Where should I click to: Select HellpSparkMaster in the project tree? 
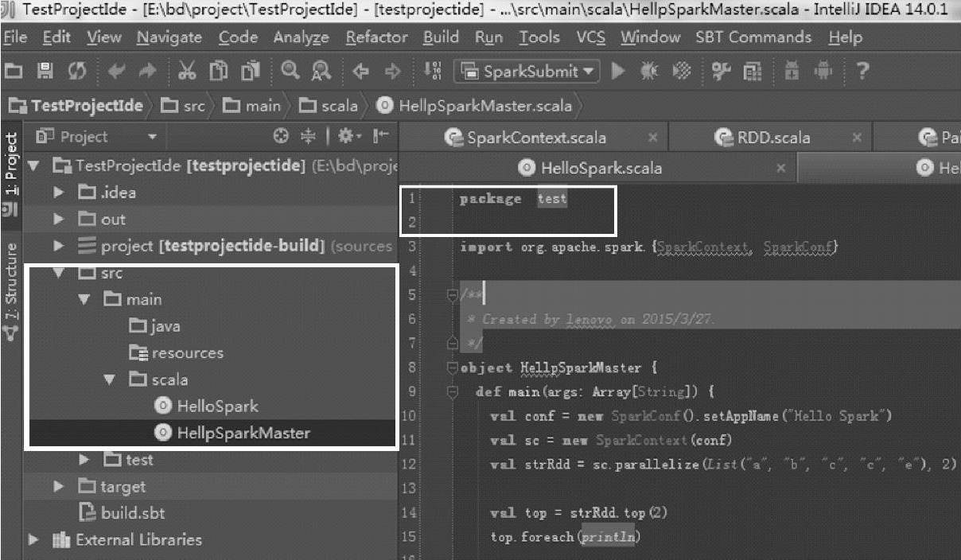click(x=233, y=434)
